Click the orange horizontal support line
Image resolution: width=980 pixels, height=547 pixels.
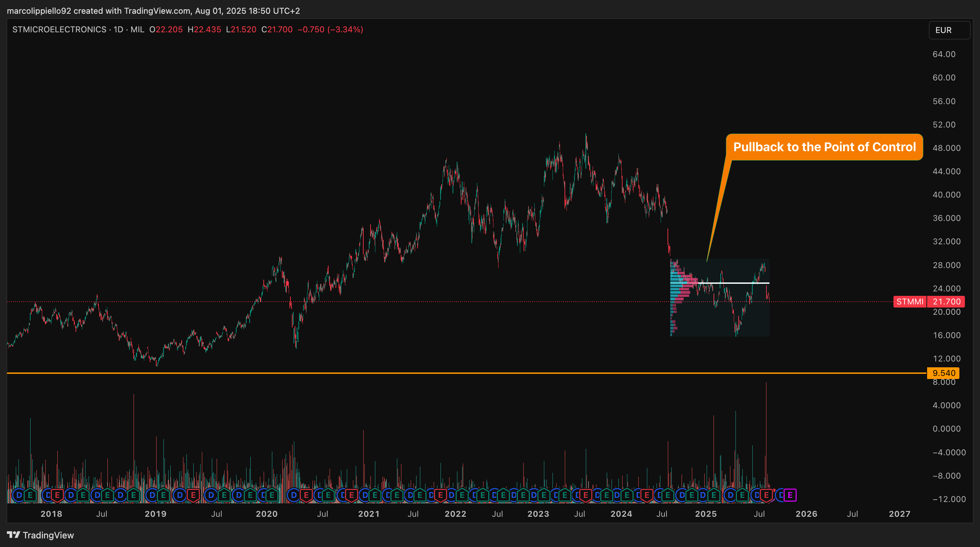(457, 373)
